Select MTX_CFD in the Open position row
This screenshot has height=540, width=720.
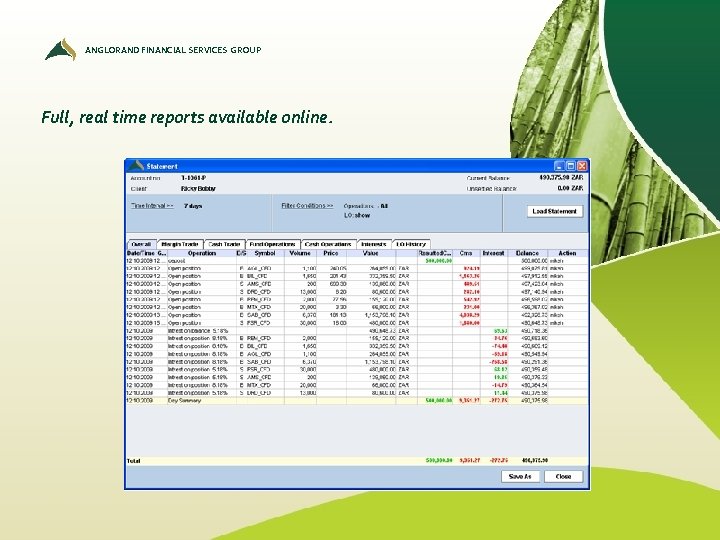coord(259,307)
